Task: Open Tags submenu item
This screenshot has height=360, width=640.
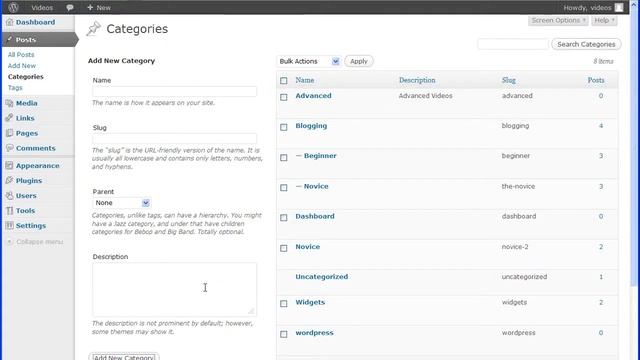Action: point(15,88)
